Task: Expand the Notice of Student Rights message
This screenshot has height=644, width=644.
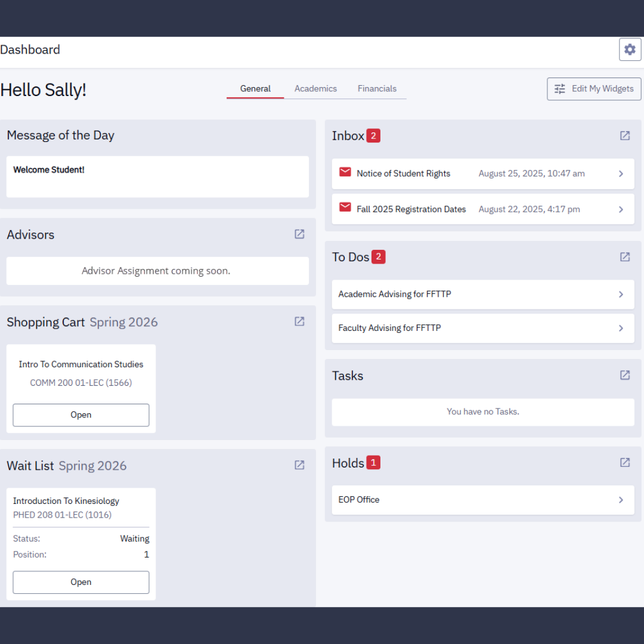Action: click(x=620, y=174)
